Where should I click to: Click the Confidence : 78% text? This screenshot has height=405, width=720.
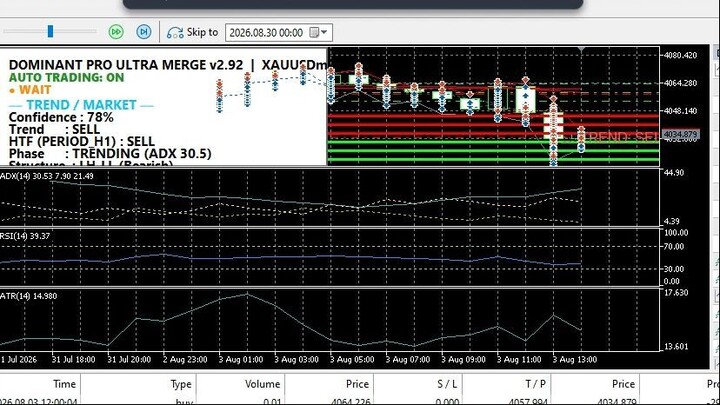pyautogui.click(x=61, y=117)
